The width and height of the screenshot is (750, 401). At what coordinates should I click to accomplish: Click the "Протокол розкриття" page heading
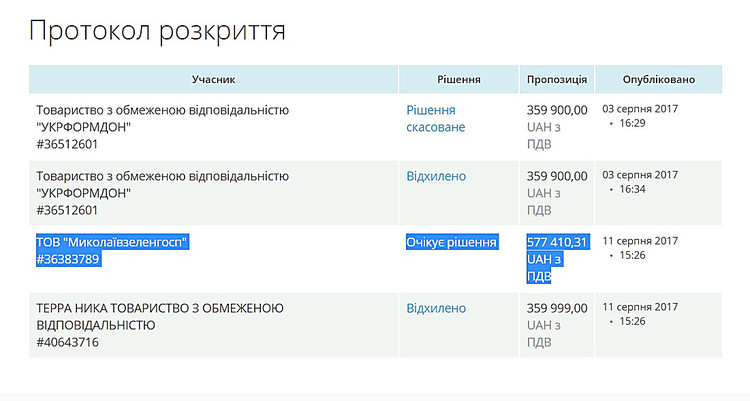click(x=157, y=31)
